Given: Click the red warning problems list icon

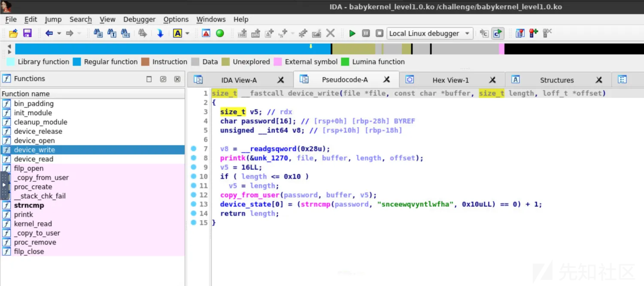Looking at the screenshot, I should point(206,33).
